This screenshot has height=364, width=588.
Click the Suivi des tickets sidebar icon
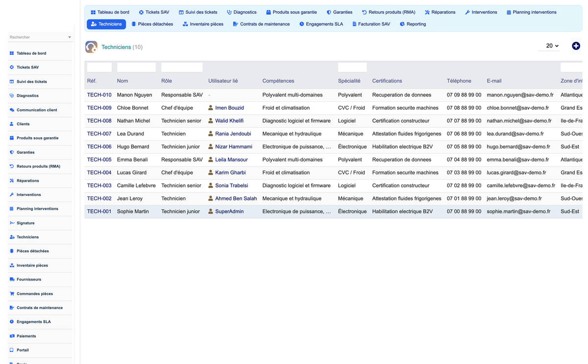(x=12, y=82)
